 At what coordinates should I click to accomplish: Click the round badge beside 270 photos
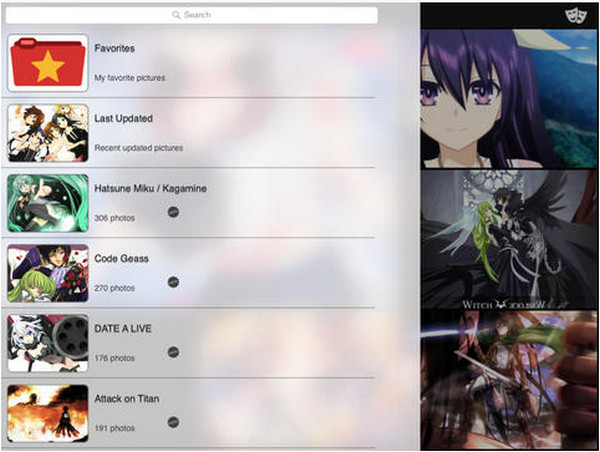[173, 282]
